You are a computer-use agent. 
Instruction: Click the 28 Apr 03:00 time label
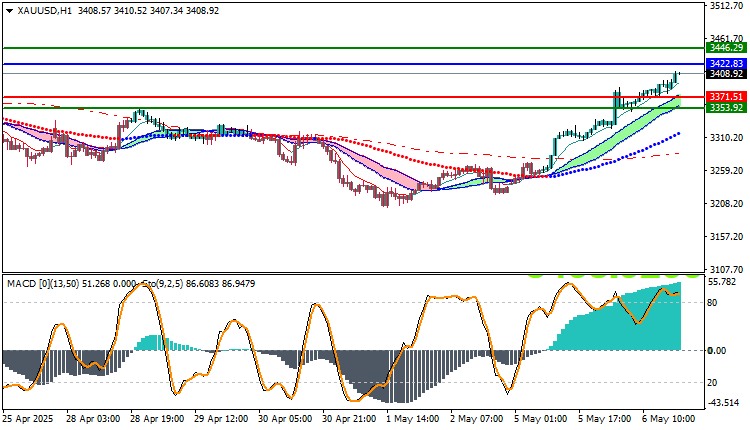click(x=93, y=419)
